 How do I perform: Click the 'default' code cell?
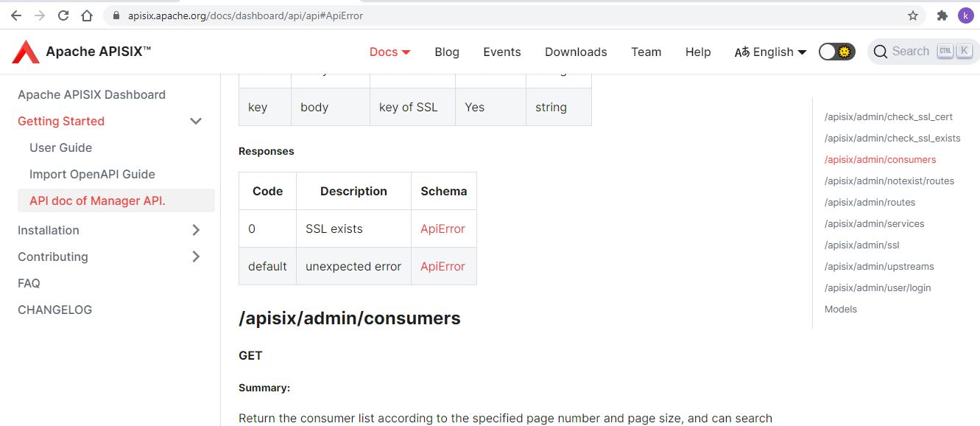pyautogui.click(x=267, y=266)
